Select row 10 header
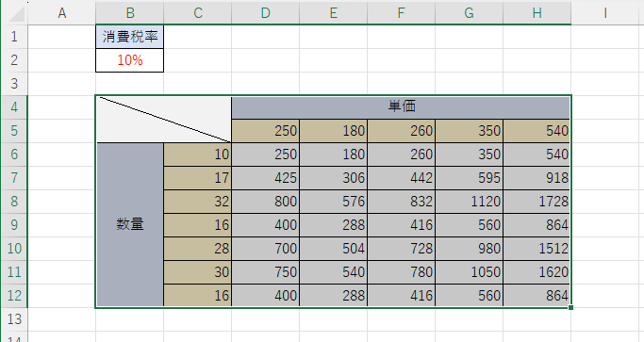This screenshot has width=644, height=342. coord(14,249)
